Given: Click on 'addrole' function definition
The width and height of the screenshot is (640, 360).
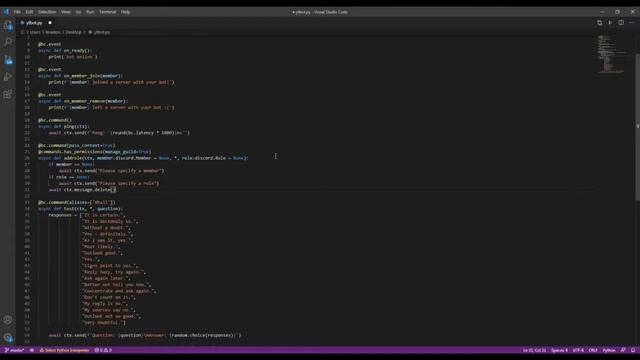Looking at the screenshot, I should coord(73,158).
